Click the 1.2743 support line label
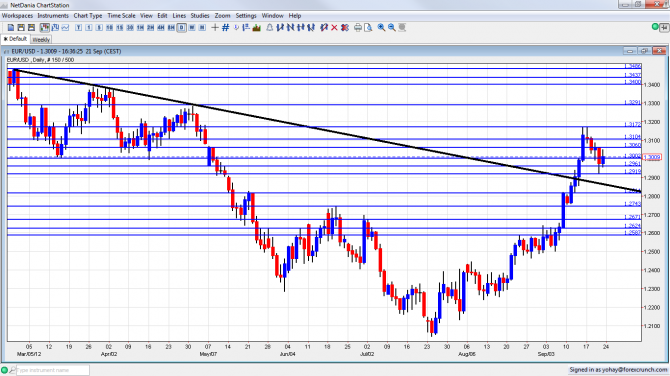The width and height of the screenshot is (670, 376). [632, 204]
